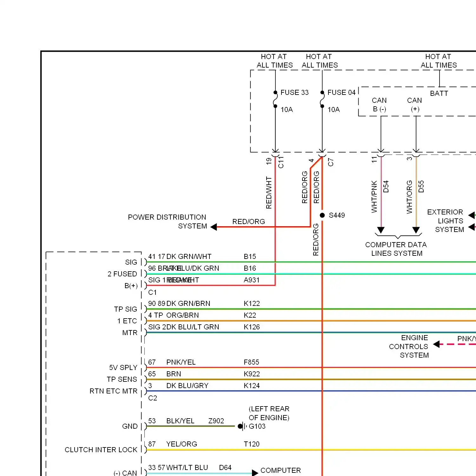This screenshot has height=476, width=476.
Task: Click the ENGINE CONTROLS SYSTEM label
Action: [x=409, y=346]
